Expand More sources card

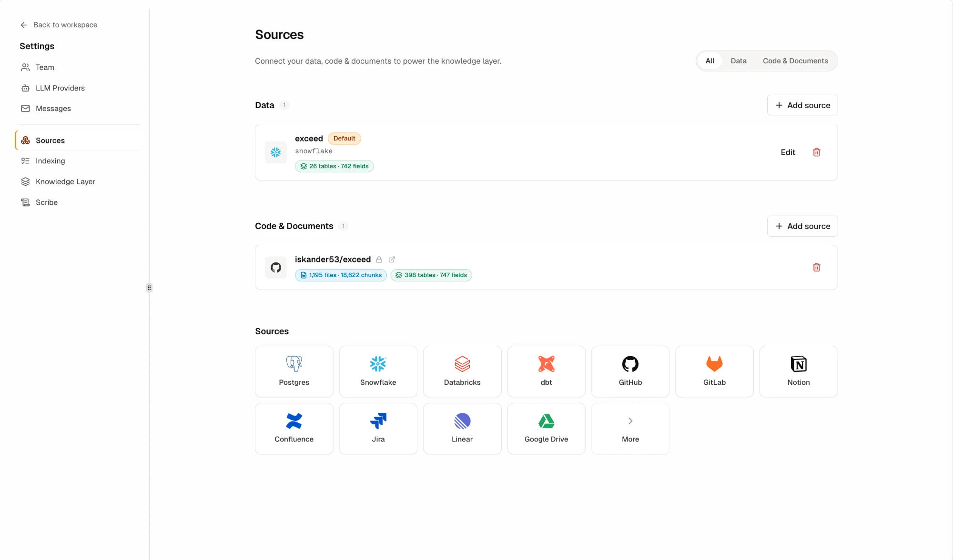pyautogui.click(x=630, y=429)
